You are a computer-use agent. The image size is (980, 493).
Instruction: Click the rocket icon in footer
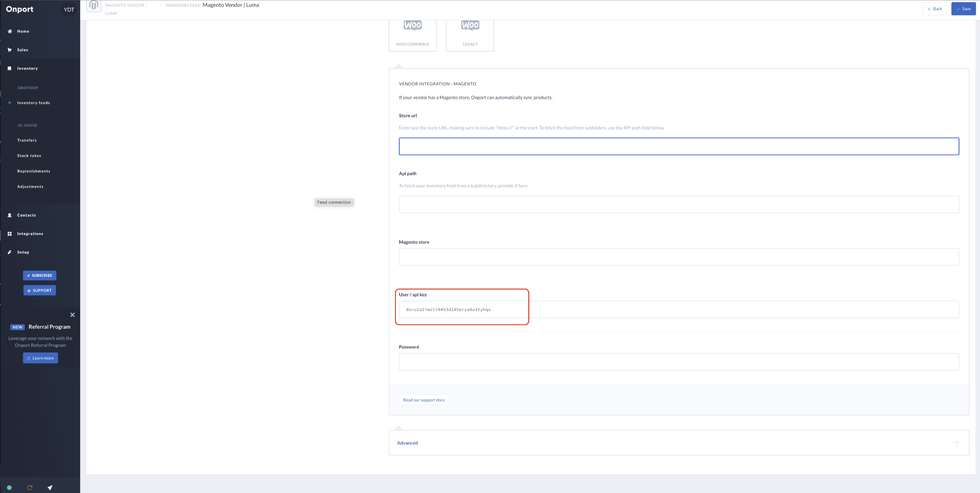click(x=50, y=487)
